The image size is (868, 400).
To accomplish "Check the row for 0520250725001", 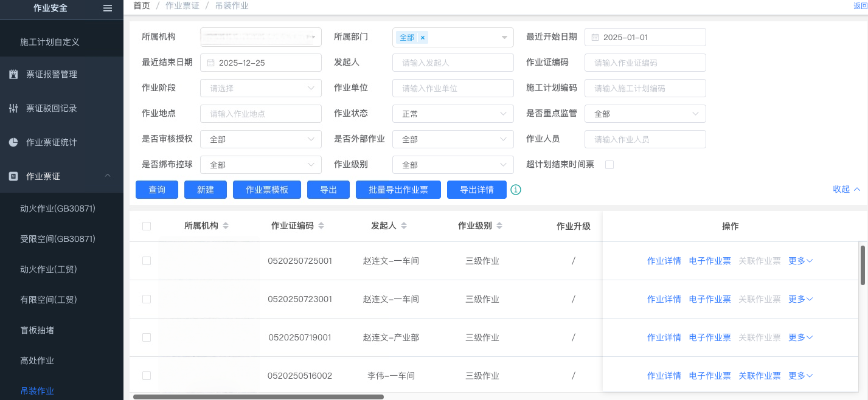I will [x=146, y=261].
